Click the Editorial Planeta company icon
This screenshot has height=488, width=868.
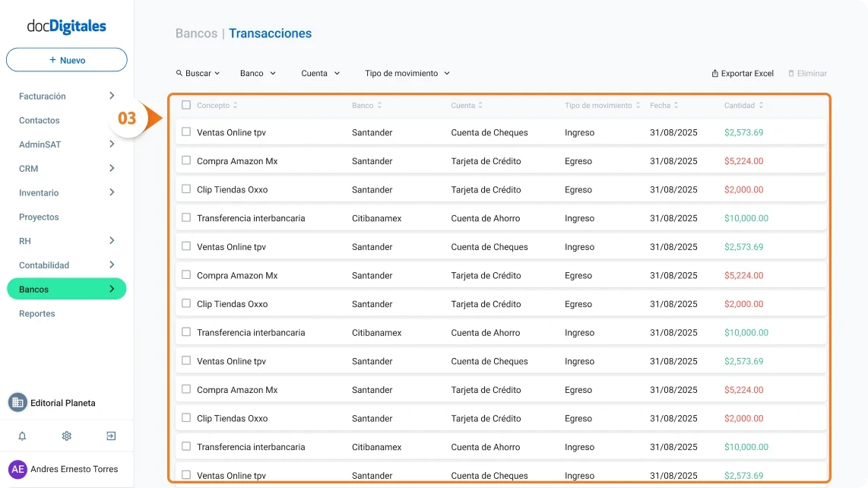tap(17, 402)
